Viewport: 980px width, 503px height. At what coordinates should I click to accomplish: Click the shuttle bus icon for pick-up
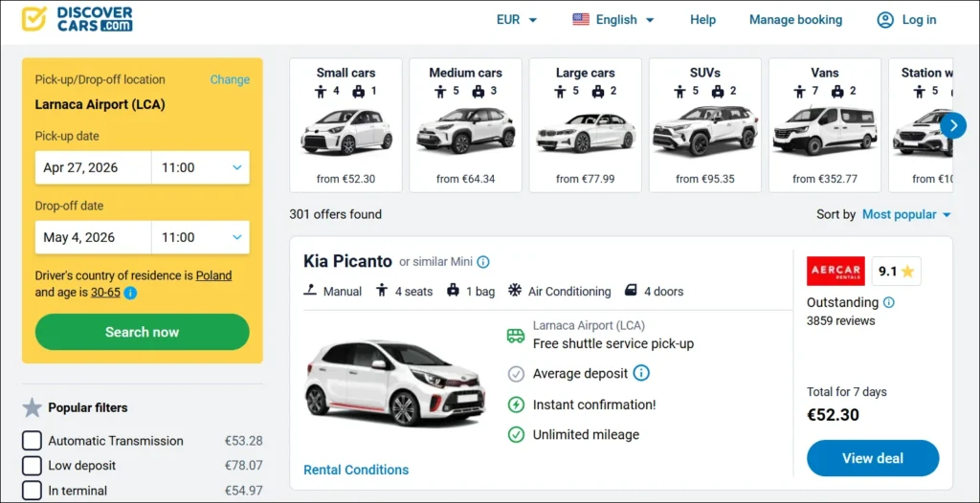coord(516,336)
